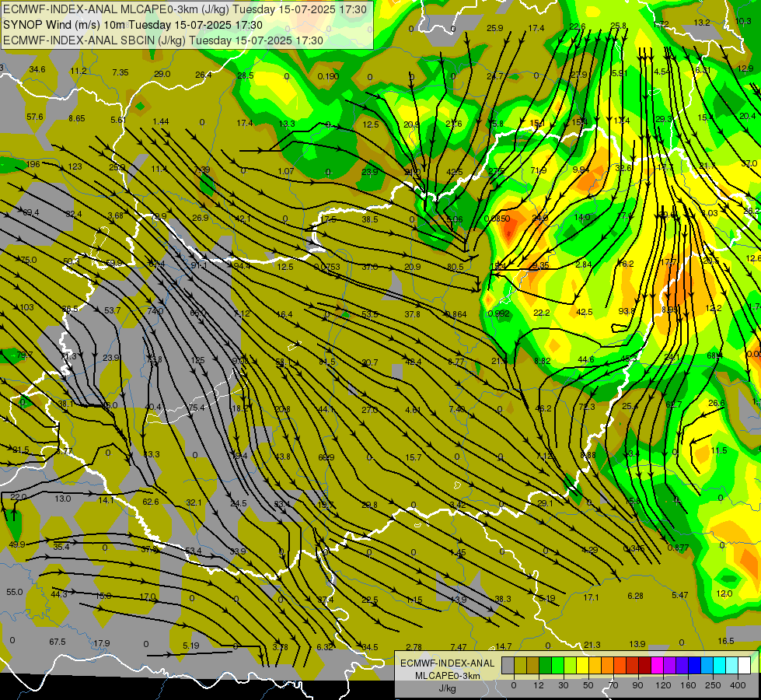Image resolution: width=761 pixels, height=700 pixels.
Task: Click the map value '0.864'
Action: click(x=456, y=314)
